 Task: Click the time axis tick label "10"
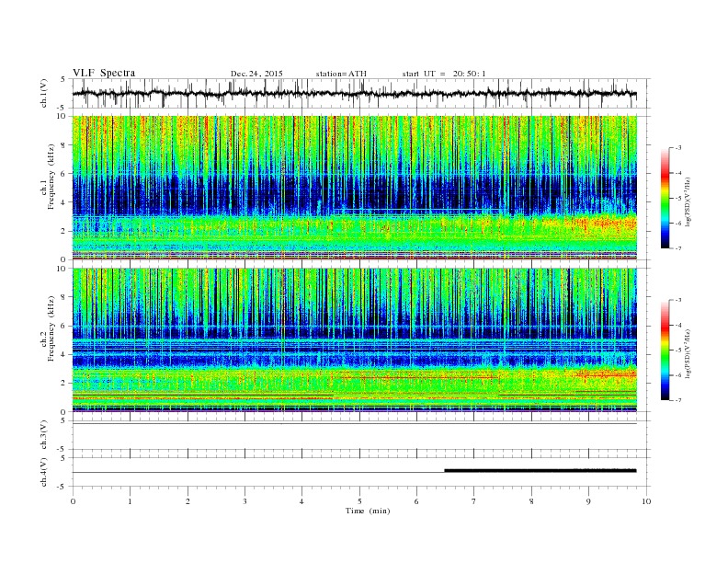(x=646, y=501)
